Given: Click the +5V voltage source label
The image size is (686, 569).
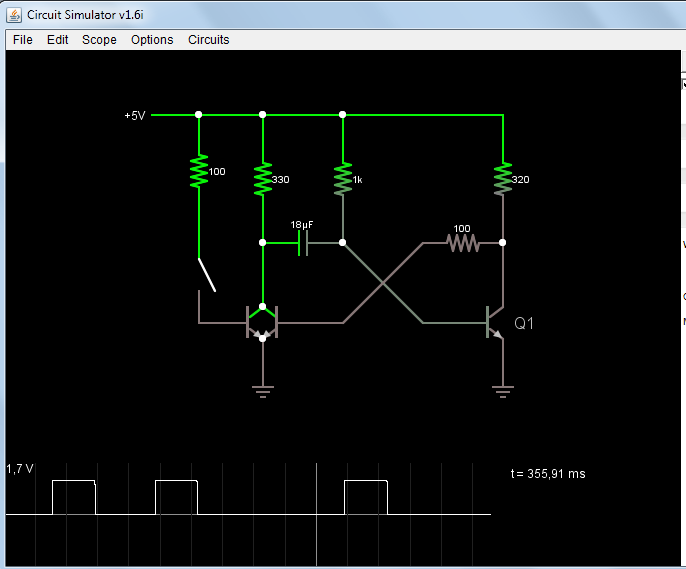Looking at the screenshot, I should 135,115.
